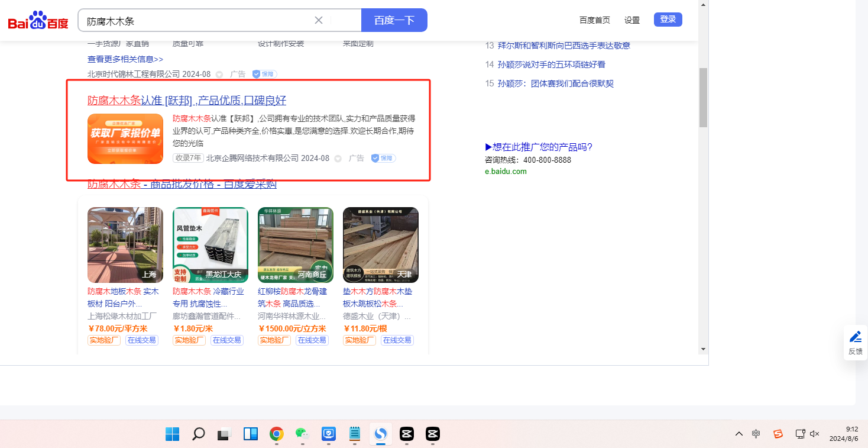Screen dimensions: 868x448
Task: Open the Windows Start menu
Action: [173, 434]
